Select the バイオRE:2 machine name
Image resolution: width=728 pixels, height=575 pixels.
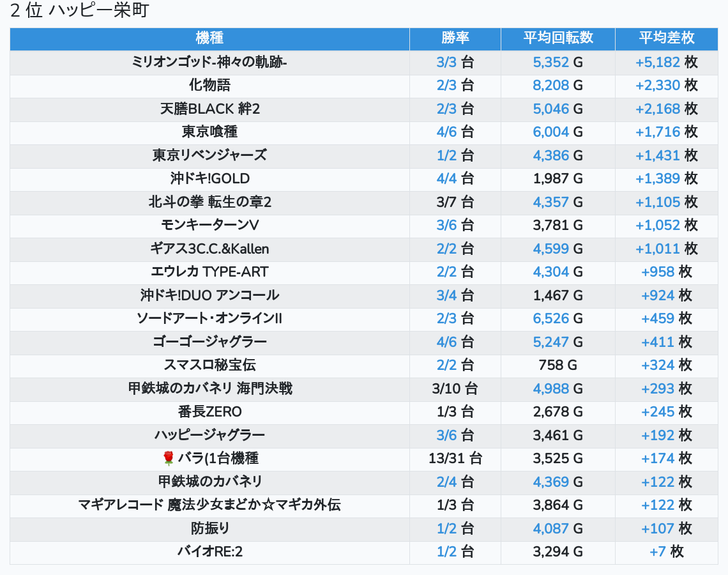click(x=209, y=552)
